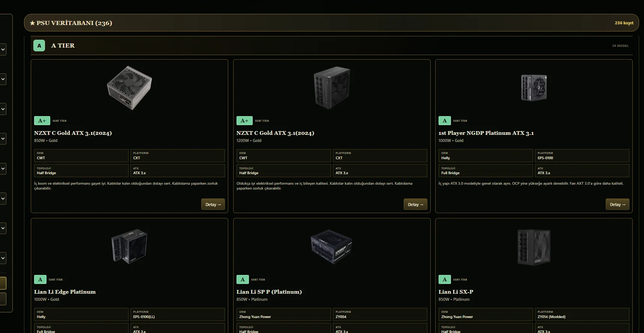Screen dimensions: 644x333
Task: Click the Lian Li SX-P title
Action: point(456,292)
